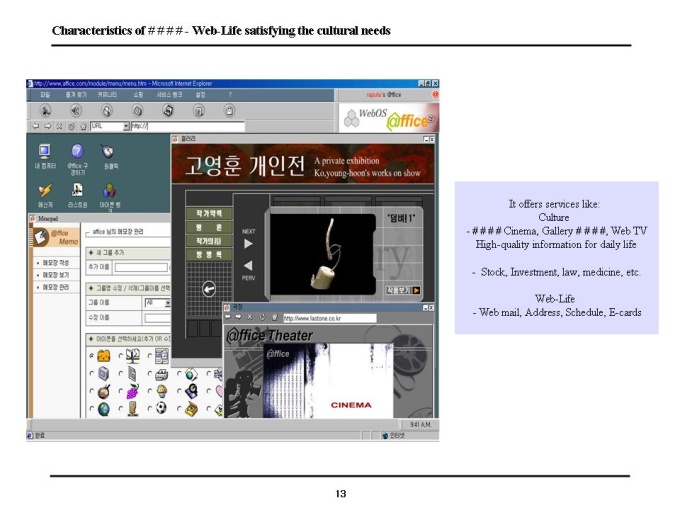Launch the lightning-bolt messenger desktop icon
Image resolution: width=680 pixels, height=510 pixels.
tap(45, 195)
